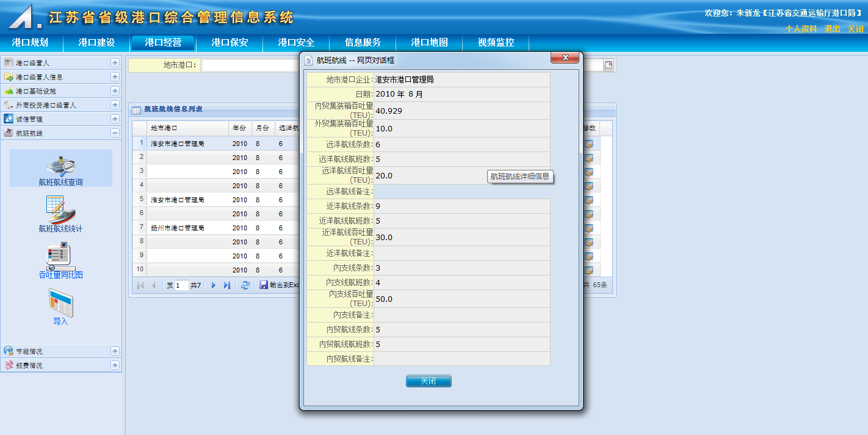The width and height of the screenshot is (868, 435).
Task: Open the 港口地图 menu tab
Action: coord(429,43)
